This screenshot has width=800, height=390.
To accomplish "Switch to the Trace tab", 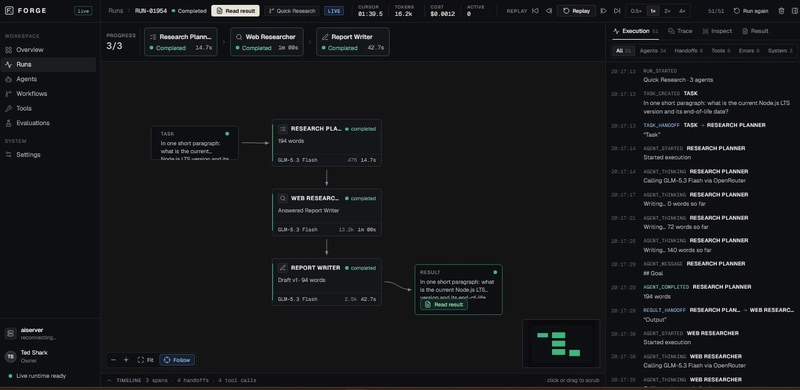I will click(x=680, y=31).
